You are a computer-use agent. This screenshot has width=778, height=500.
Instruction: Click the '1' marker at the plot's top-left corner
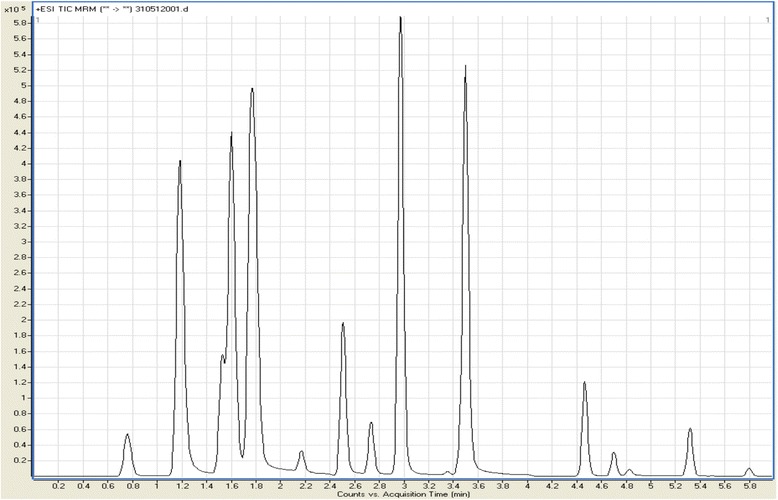click(x=38, y=20)
